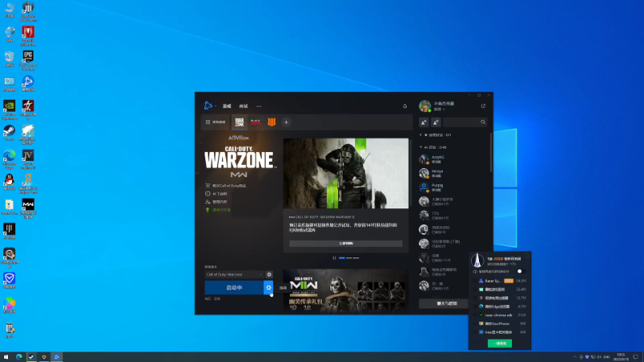Pause the news carousel
The width and height of the screenshot is (644, 362).
click(334, 257)
